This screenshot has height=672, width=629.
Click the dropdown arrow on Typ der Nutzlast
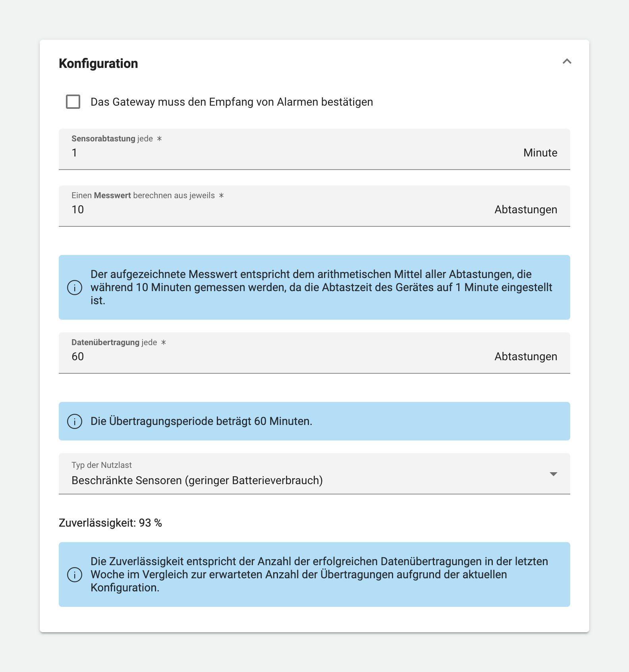pyautogui.click(x=554, y=473)
